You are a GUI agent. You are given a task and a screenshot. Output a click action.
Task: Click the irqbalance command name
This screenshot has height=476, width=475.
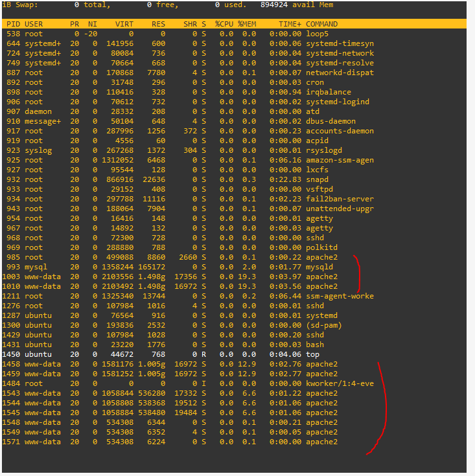click(x=329, y=92)
